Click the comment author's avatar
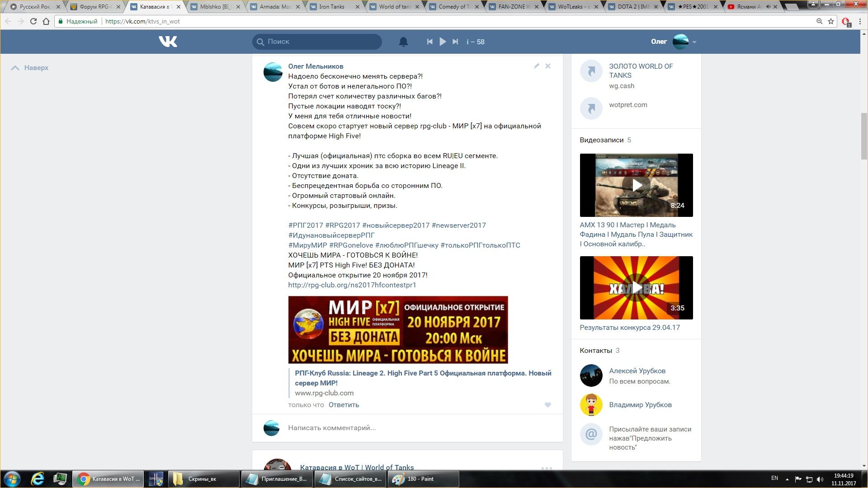 click(x=273, y=72)
